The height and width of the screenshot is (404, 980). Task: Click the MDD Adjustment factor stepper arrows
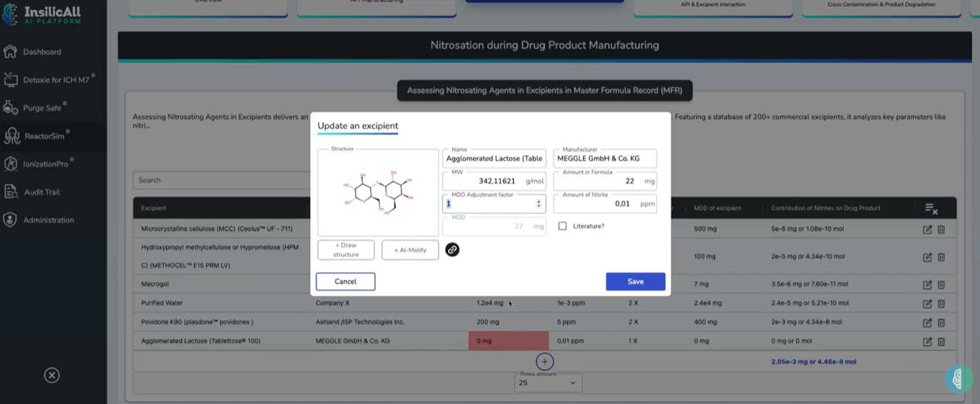[539, 204]
